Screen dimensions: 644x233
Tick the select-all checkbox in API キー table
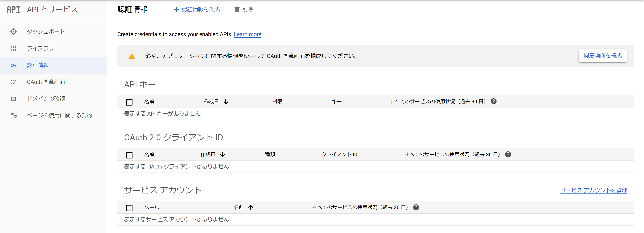[x=129, y=102]
